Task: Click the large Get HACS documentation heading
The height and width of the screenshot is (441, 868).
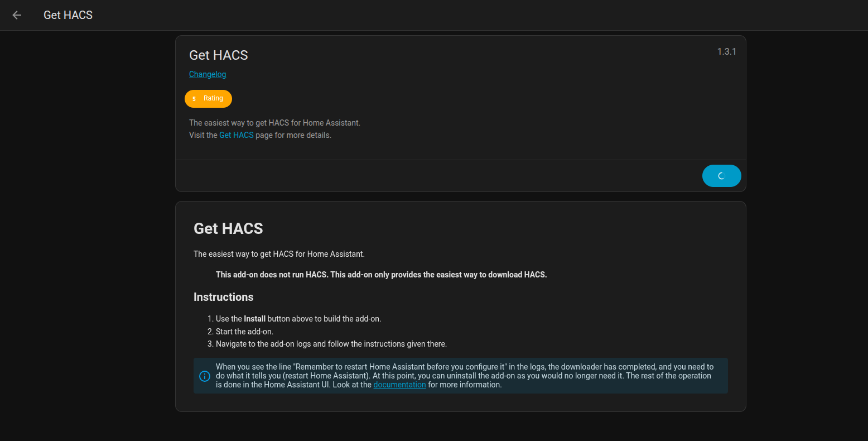Action: coord(228,228)
